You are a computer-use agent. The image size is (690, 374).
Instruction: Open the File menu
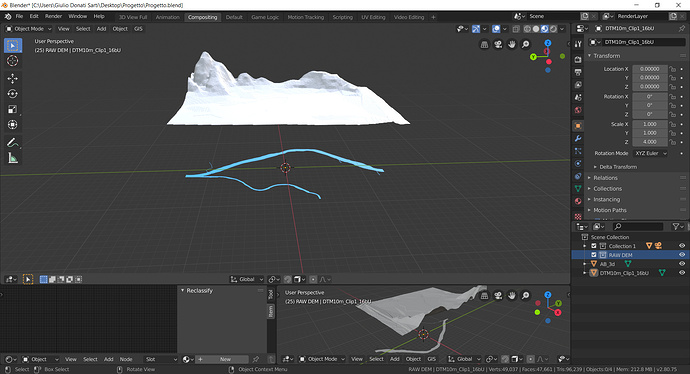pyautogui.click(x=19, y=16)
